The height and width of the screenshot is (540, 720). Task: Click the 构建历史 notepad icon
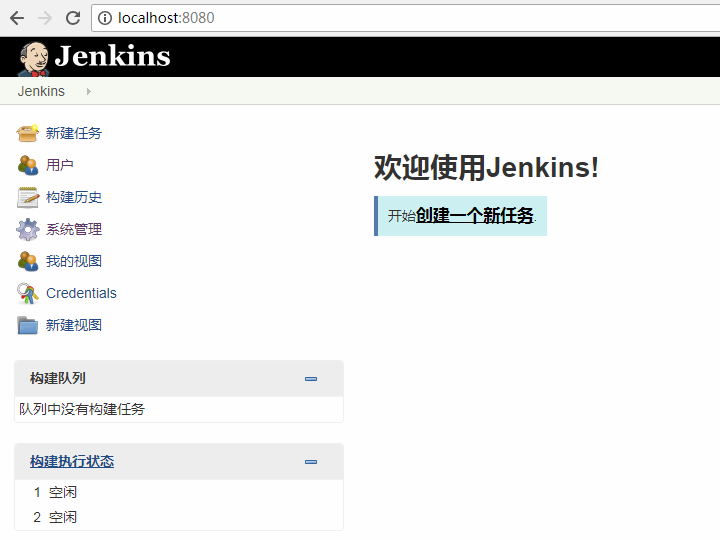(28, 197)
